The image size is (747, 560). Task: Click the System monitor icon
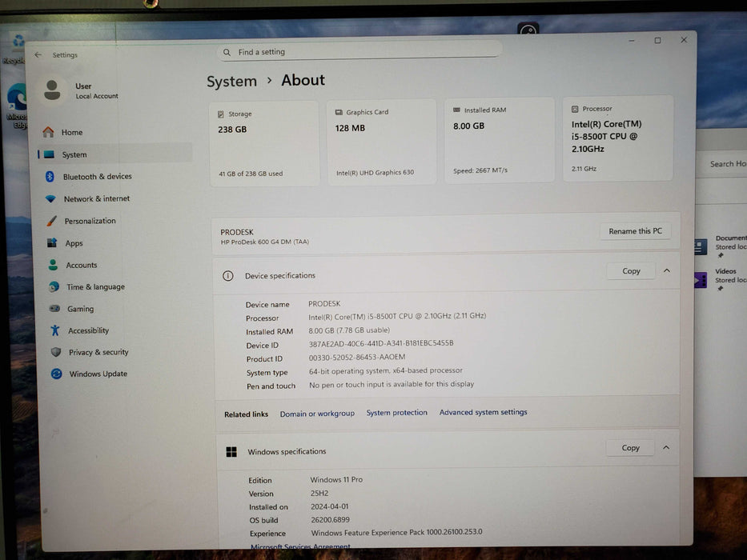[49, 154]
